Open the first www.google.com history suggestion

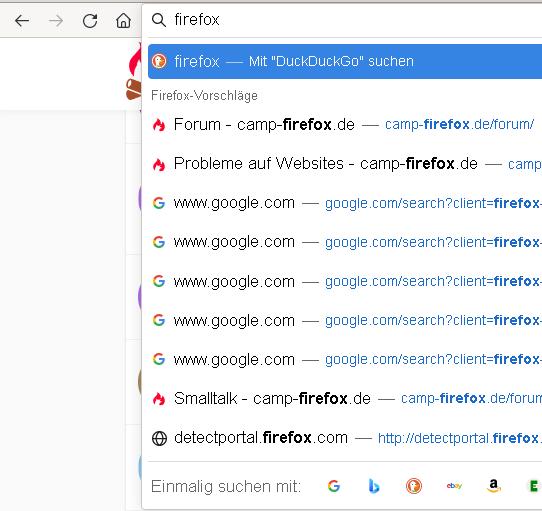pyautogui.click(x=345, y=203)
